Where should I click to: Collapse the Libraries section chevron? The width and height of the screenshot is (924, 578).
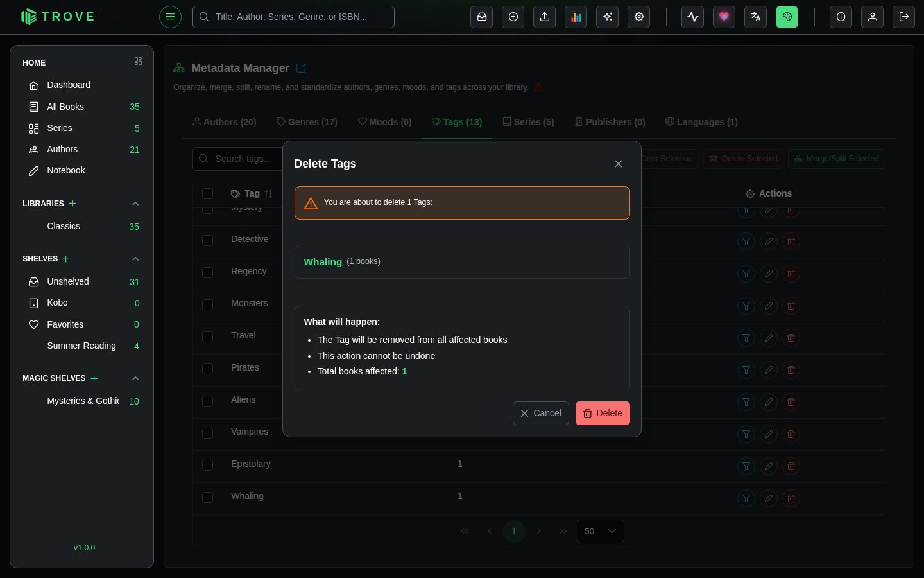135,204
